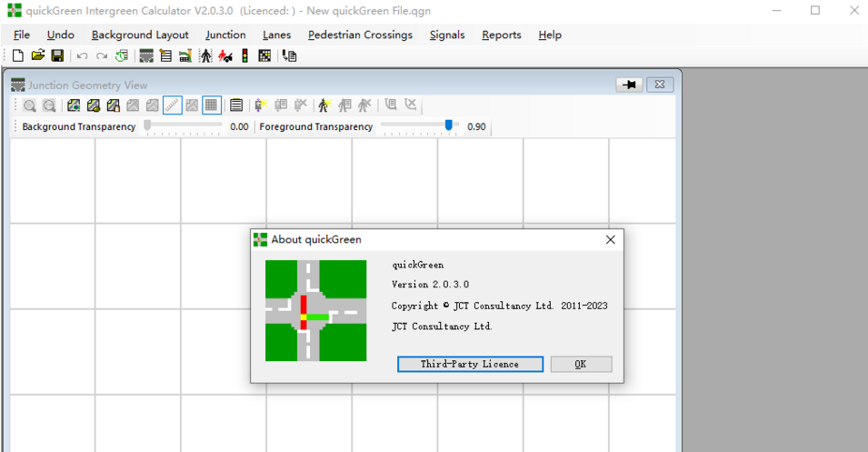Click the black pedestrian crossing icon in main toolbar
The image size is (868, 452).
(x=206, y=56)
